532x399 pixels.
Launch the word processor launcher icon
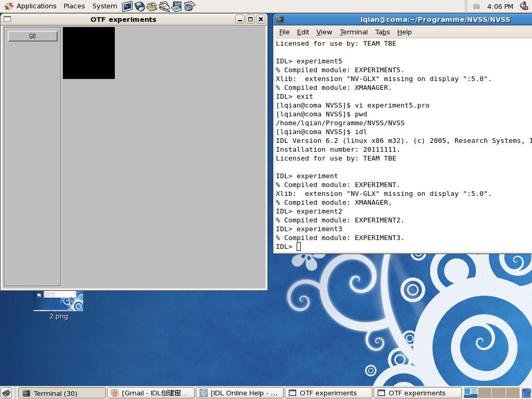[165, 6]
